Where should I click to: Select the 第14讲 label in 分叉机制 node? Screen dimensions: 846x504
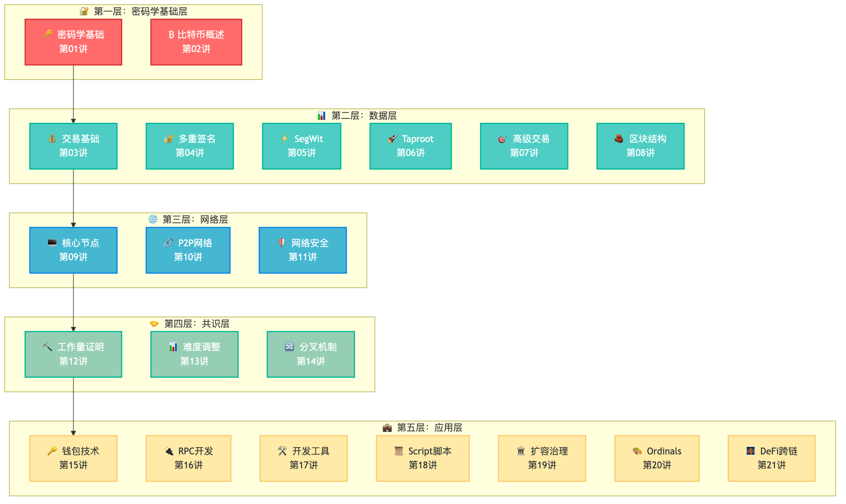[311, 361]
